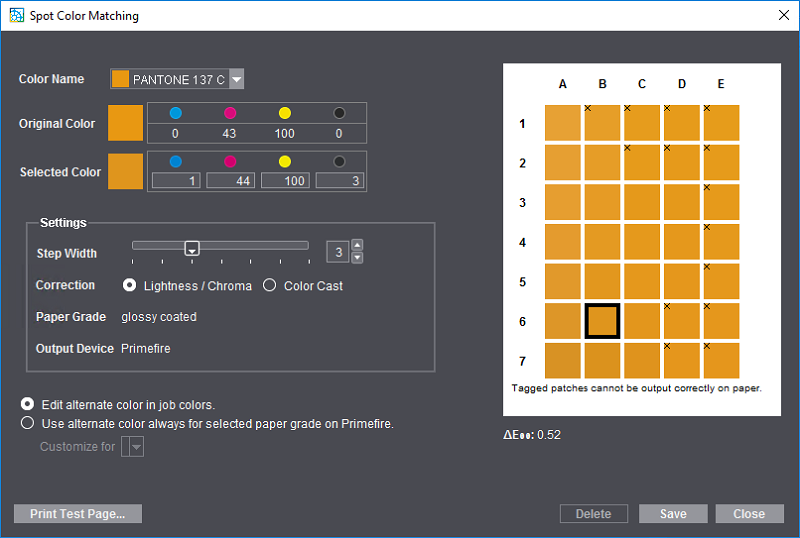Increase Step Width with the up arrow
Viewport: 800px width, 538px height.
click(357, 246)
